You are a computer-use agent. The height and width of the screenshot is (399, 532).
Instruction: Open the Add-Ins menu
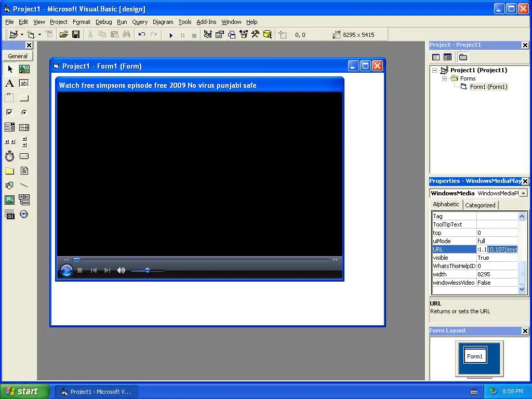point(206,22)
